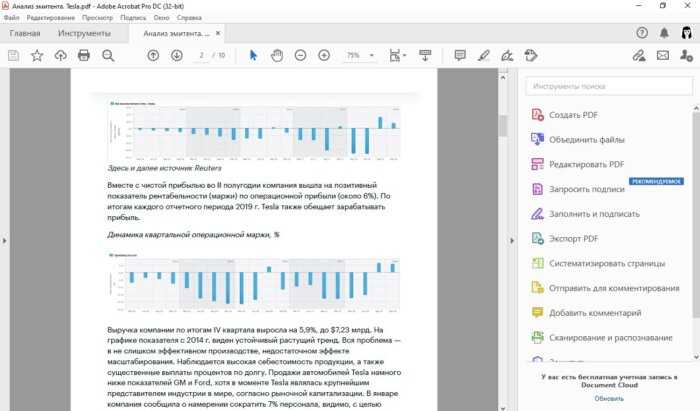The height and width of the screenshot is (411, 700).
Task: Click the Обновить link
Action: point(609,399)
